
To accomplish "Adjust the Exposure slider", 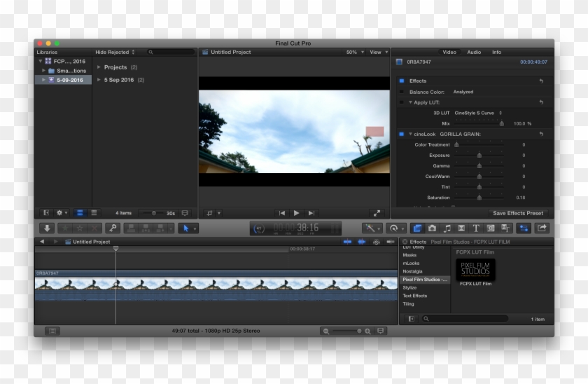I will coord(479,155).
